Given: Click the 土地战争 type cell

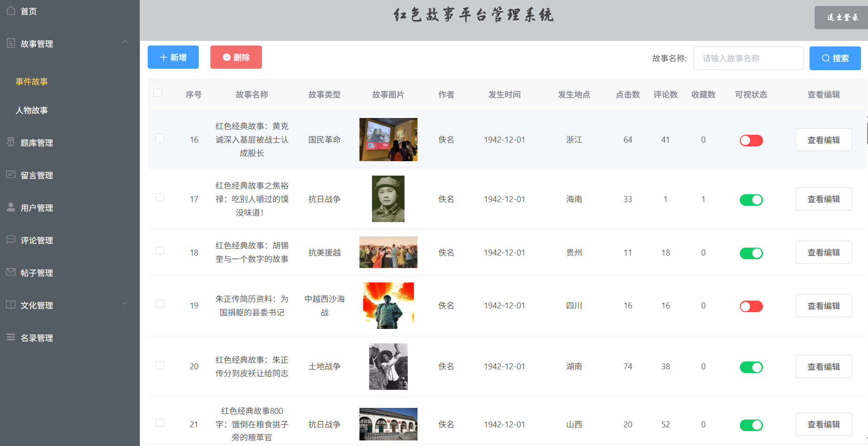Looking at the screenshot, I should pyautogui.click(x=324, y=367).
